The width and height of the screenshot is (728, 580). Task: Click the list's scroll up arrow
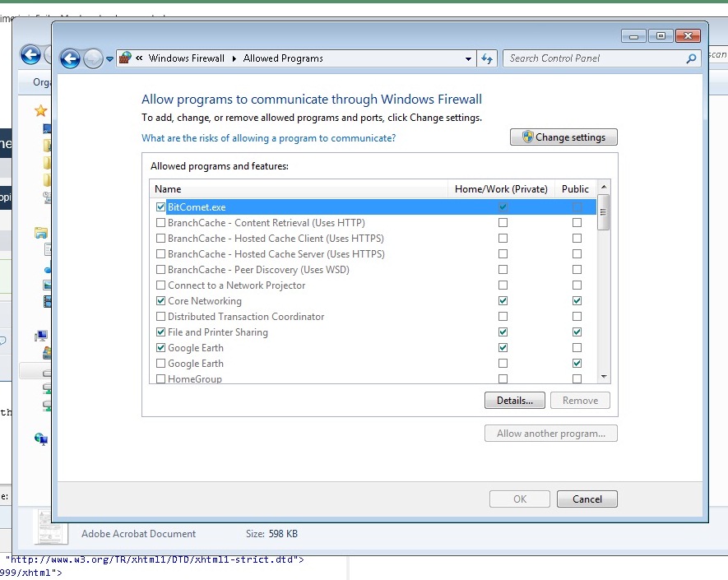click(x=604, y=187)
